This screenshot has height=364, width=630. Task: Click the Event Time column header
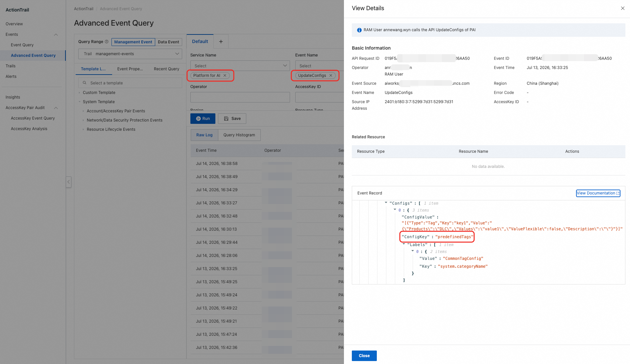pos(206,150)
